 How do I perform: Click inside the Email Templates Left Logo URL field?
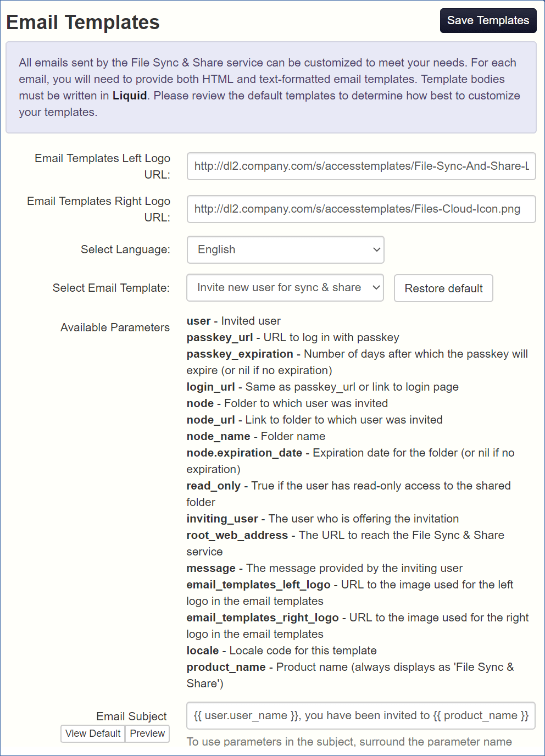point(361,166)
